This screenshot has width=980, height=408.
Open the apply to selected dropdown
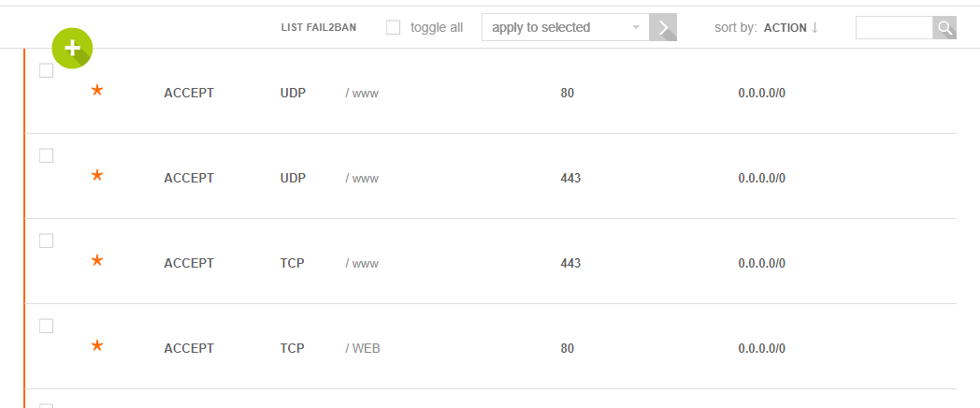click(565, 28)
